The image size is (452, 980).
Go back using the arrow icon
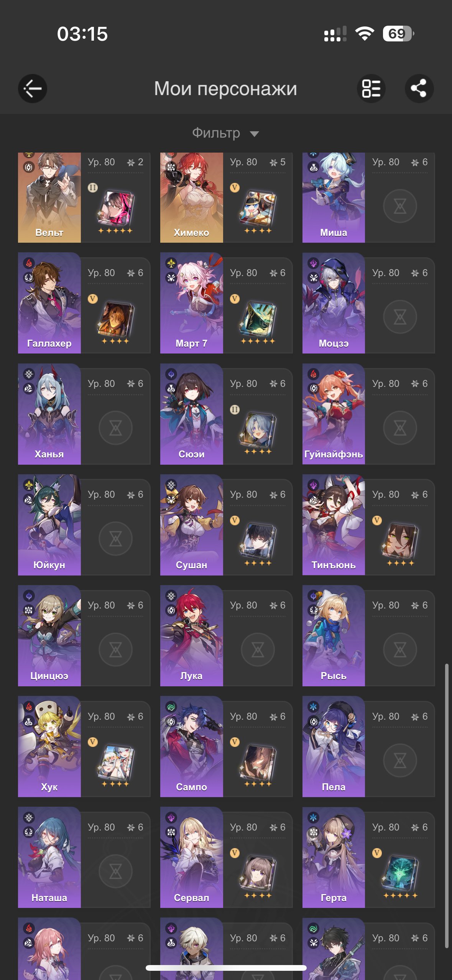point(33,89)
